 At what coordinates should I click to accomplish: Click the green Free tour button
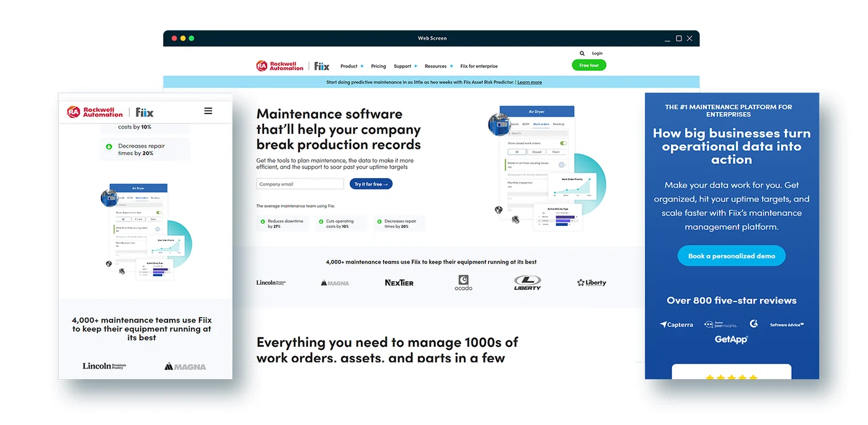coord(589,65)
